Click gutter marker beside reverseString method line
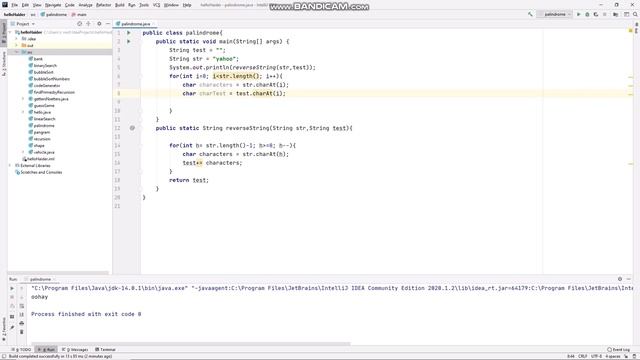The width and height of the screenshot is (640, 360). pyautogui.click(x=132, y=128)
